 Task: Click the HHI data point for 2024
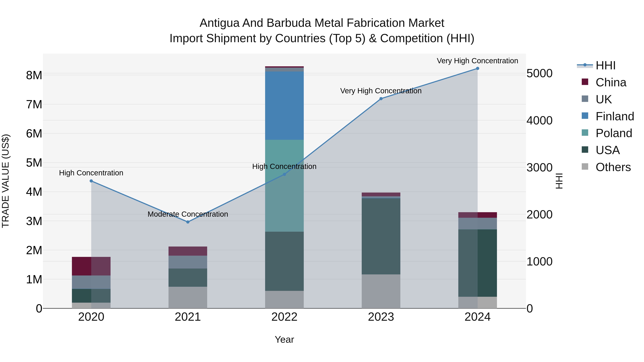pos(477,68)
